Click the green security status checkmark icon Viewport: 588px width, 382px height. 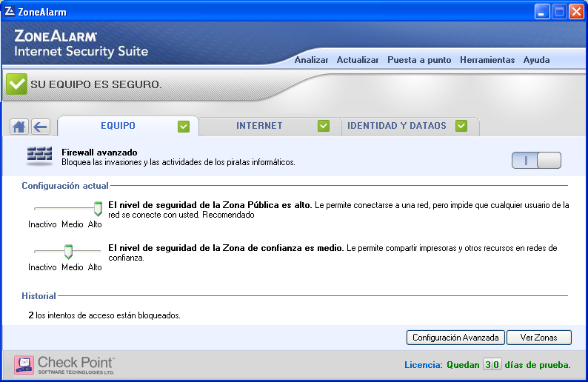click(16, 84)
